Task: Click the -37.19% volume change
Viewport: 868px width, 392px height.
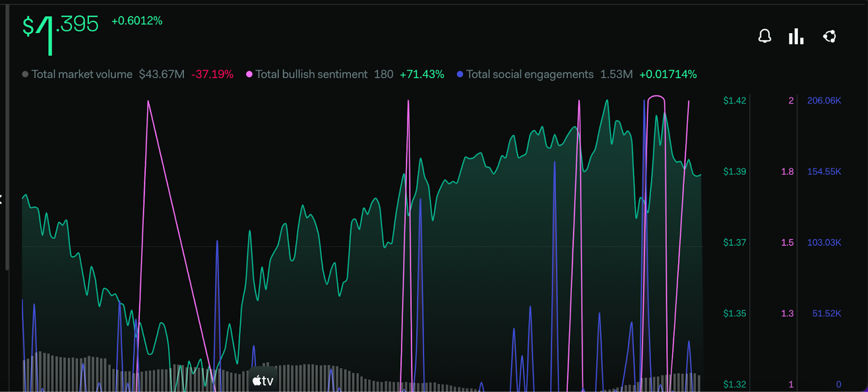Action: (x=212, y=74)
